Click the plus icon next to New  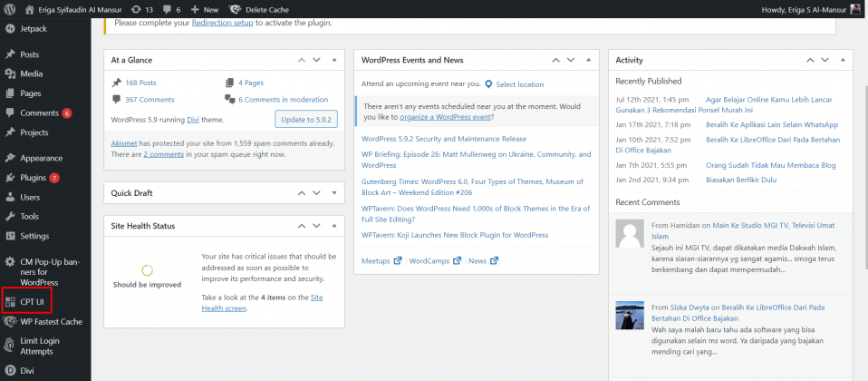click(194, 9)
